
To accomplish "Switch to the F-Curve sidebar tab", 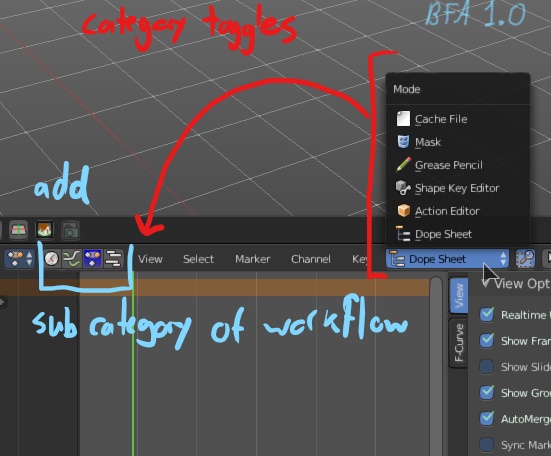I will (x=459, y=343).
